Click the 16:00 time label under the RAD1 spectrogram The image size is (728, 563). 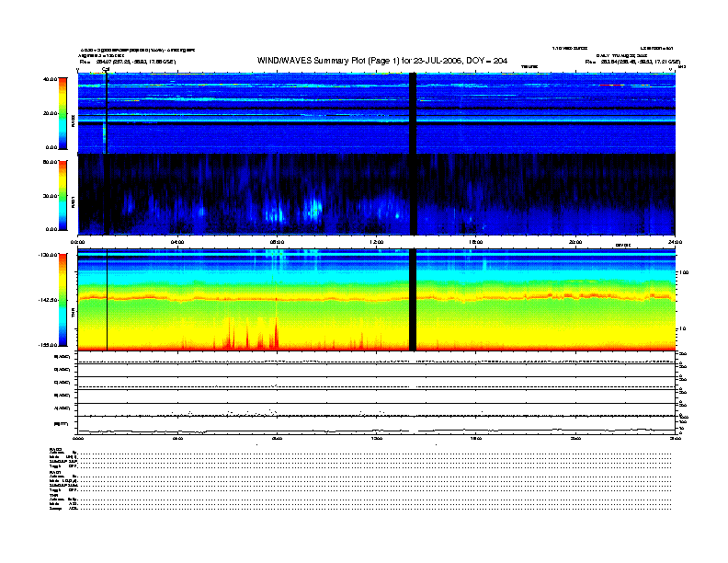(x=476, y=242)
